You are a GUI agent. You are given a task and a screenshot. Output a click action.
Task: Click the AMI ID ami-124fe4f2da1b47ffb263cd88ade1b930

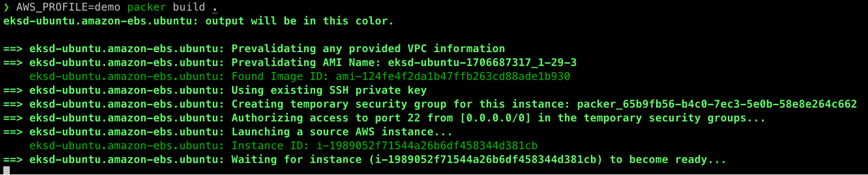tap(453, 76)
